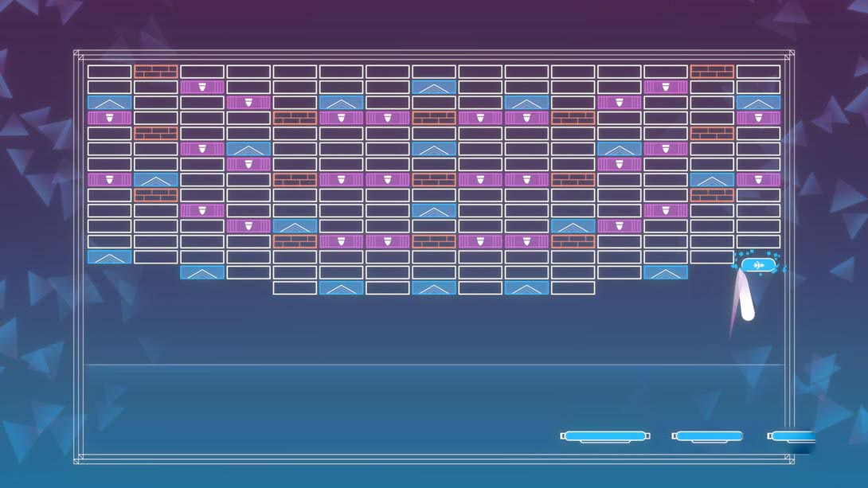This screenshot has height=488, width=868.
Task: Hit the topmost blue triangle brick in last column
Action: click(x=758, y=103)
